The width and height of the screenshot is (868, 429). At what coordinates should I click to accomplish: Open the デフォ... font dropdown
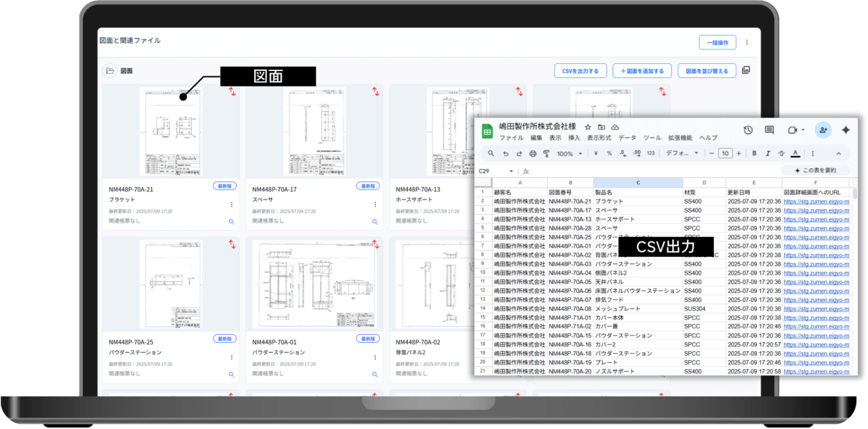click(x=682, y=154)
